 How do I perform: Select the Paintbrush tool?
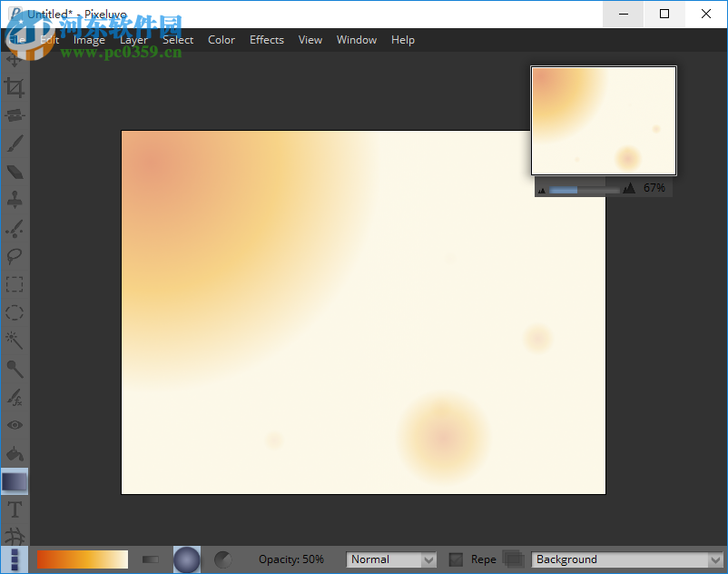(15, 144)
